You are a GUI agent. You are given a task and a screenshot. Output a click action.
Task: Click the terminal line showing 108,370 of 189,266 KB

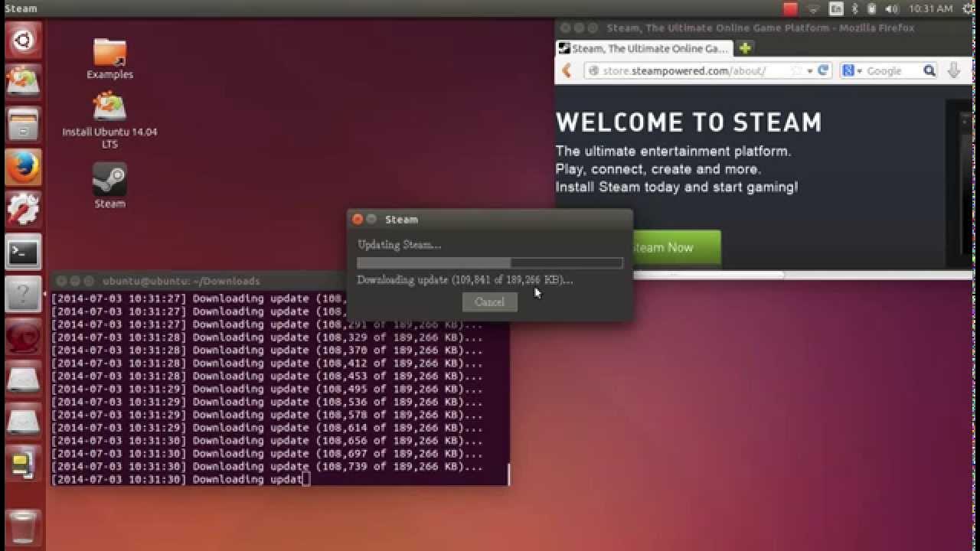click(x=267, y=350)
